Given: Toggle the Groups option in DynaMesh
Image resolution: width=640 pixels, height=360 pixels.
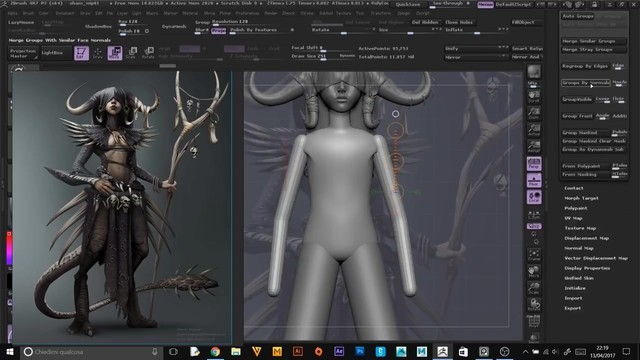Looking at the screenshot, I should [x=202, y=22].
